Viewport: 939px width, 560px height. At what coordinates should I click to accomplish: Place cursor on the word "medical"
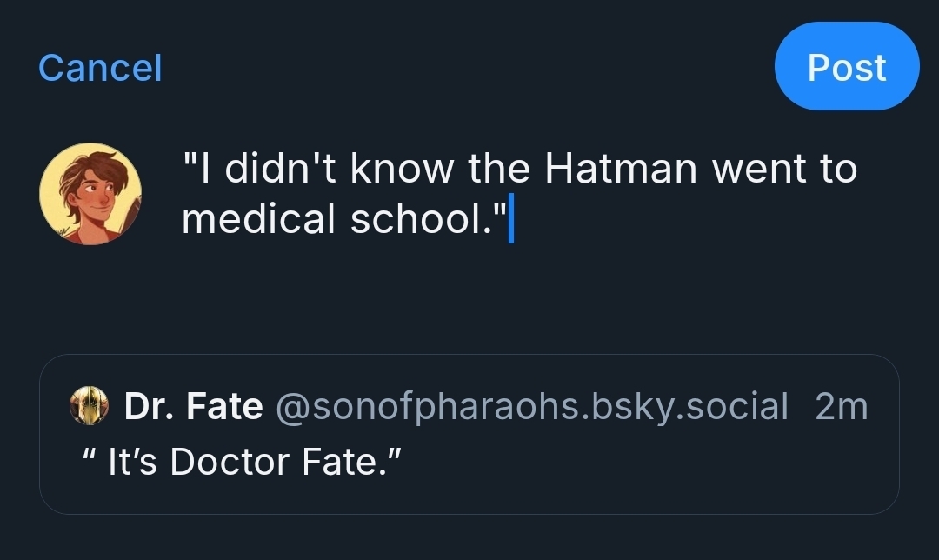(257, 219)
